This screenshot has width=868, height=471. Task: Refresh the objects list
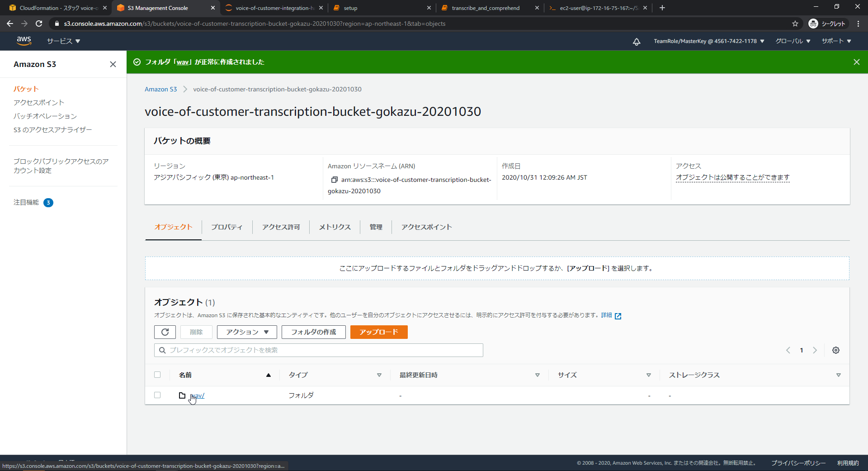(x=165, y=332)
